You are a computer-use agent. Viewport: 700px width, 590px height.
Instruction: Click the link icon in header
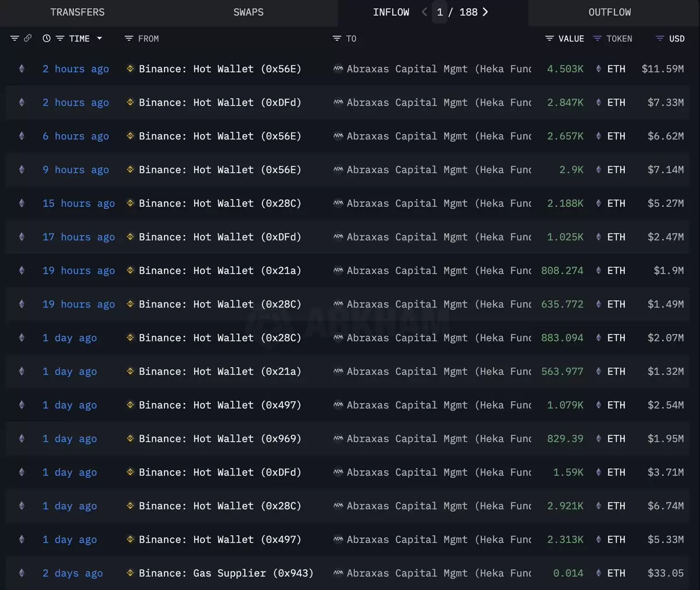(x=27, y=39)
